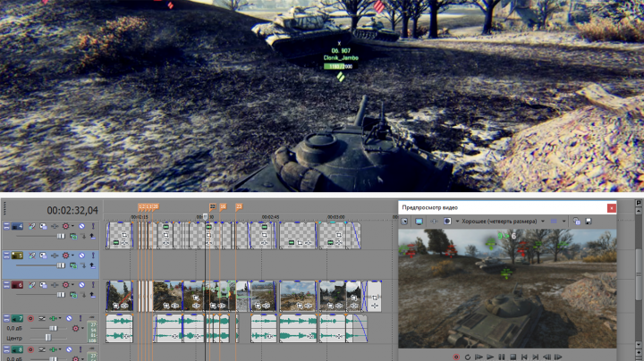Select timeline marker 23
The height and width of the screenshot is (361, 644).
pyautogui.click(x=239, y=206)
